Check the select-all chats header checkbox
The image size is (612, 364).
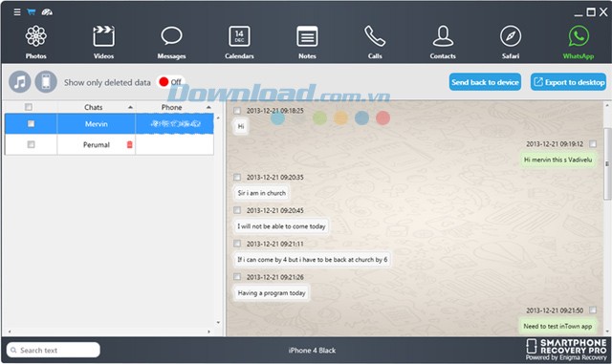pyautogui.click(x=29, y=107)
